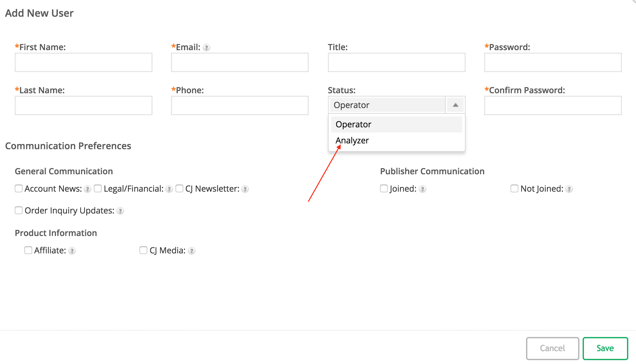The width and height of the screenshot is (636, 364).
Task: Tick the Not Joined checkbox
Action: [x=514, y=188]
